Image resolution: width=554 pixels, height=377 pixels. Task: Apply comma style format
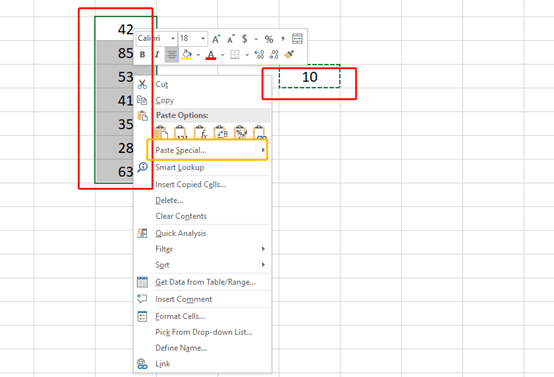pyautogui.click(x=283, y=39)
